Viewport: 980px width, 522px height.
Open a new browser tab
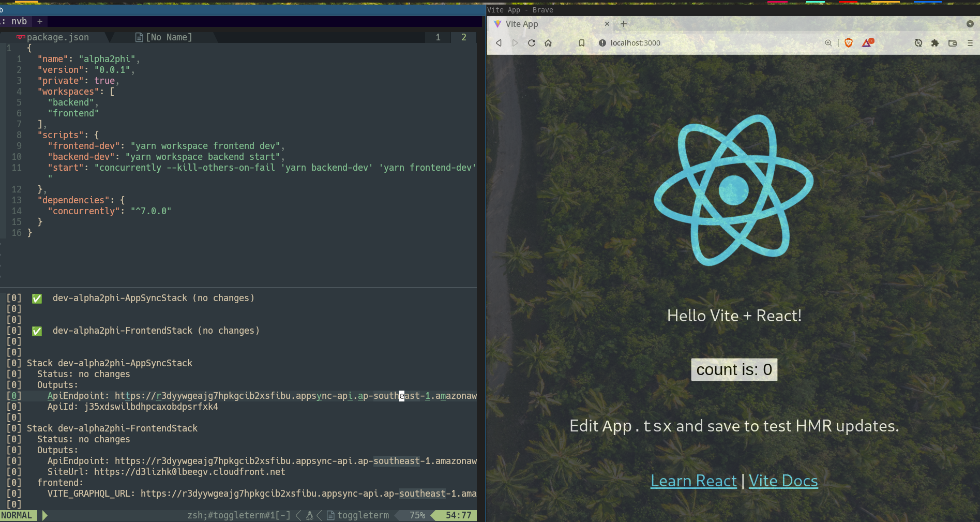tap(624, 24)
